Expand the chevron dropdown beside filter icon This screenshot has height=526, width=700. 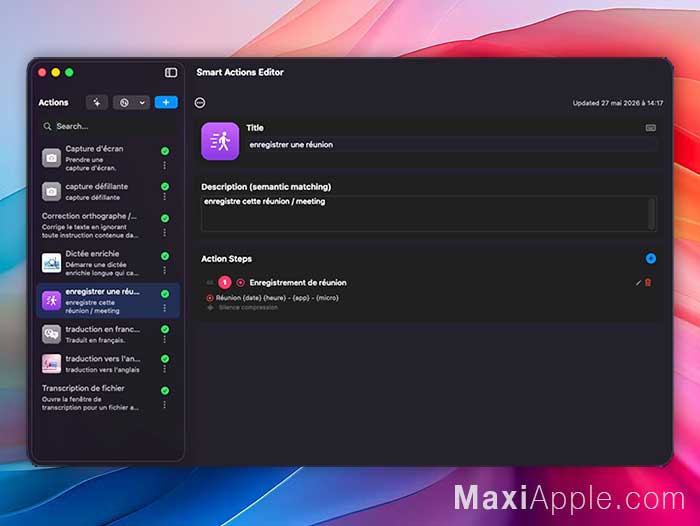(x=142, y=103)
